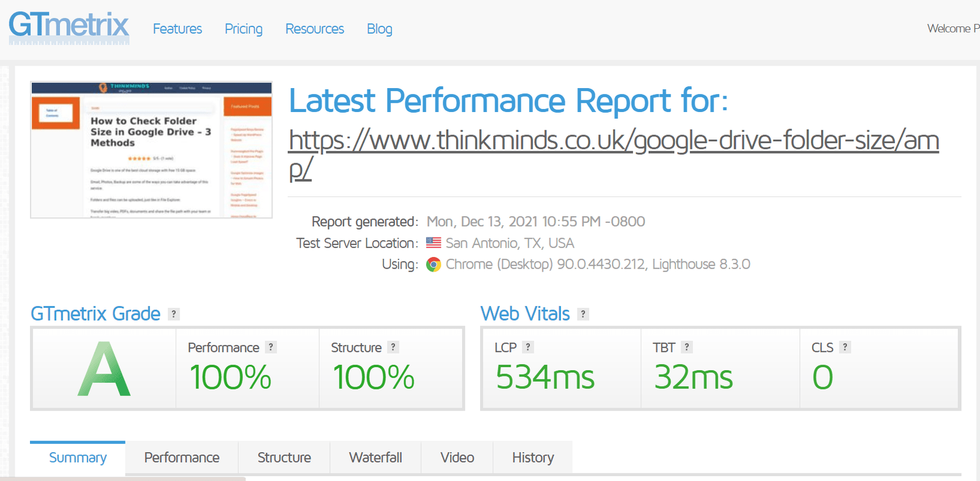This screenshot has height=481, width=980.
Task: Click the USA flag icon
Action: (434, 243)
